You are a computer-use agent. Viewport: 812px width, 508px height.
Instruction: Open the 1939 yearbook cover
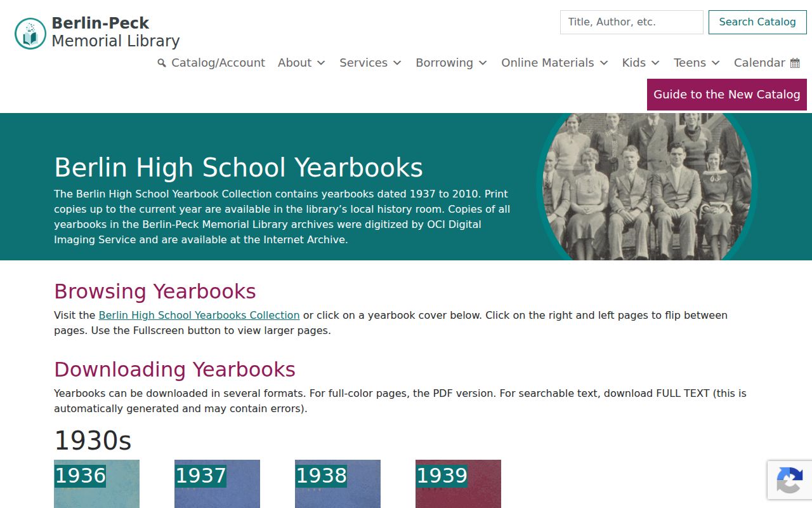(x=458, y=484)
